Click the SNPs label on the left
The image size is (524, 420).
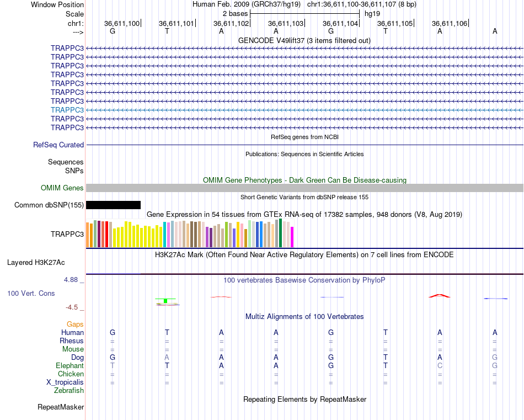tap(74, 171)
